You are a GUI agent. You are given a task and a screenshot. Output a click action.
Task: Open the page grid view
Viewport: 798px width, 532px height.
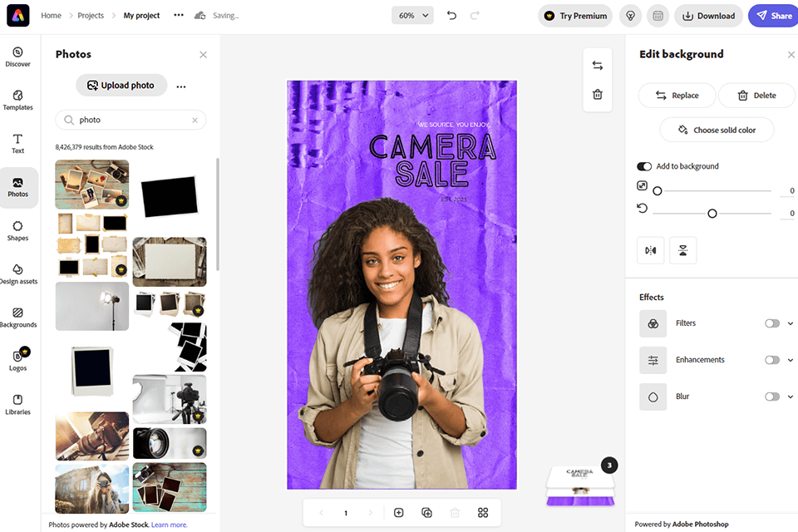point(483,513)
